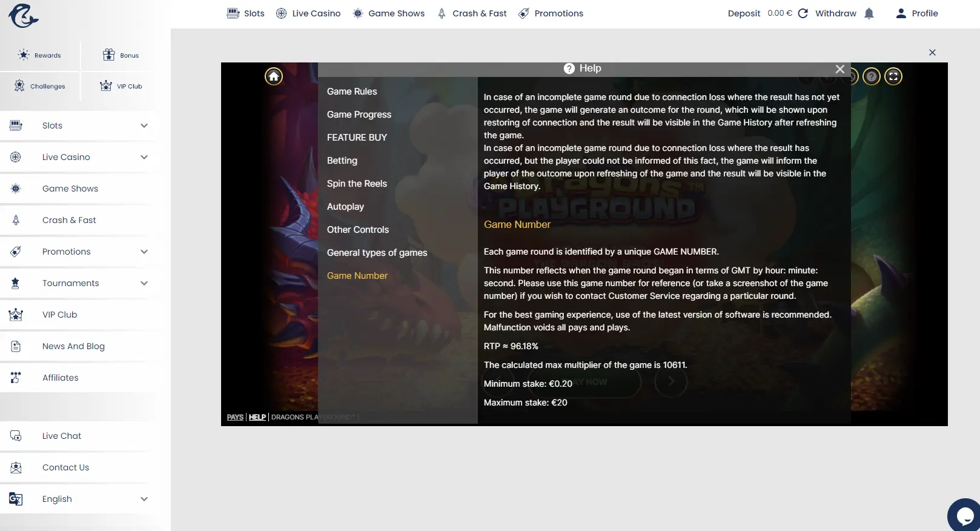Click the Contact Us sidebar icon
980x531 pixels.
click(16, 467)
